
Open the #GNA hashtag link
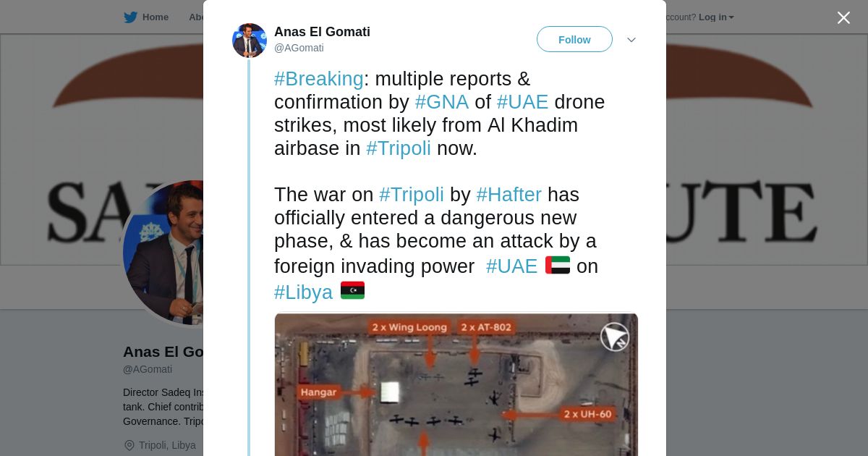442,102
